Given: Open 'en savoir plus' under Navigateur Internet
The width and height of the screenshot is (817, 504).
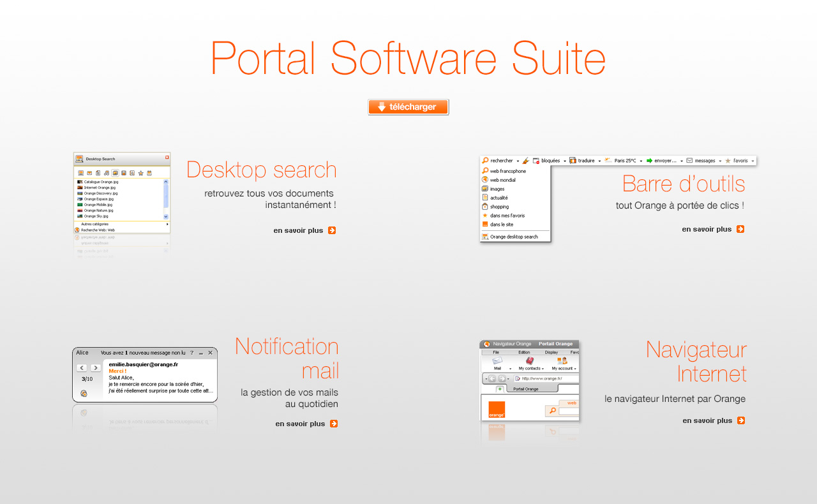Looking at the screenshot, I should (714, 420).
